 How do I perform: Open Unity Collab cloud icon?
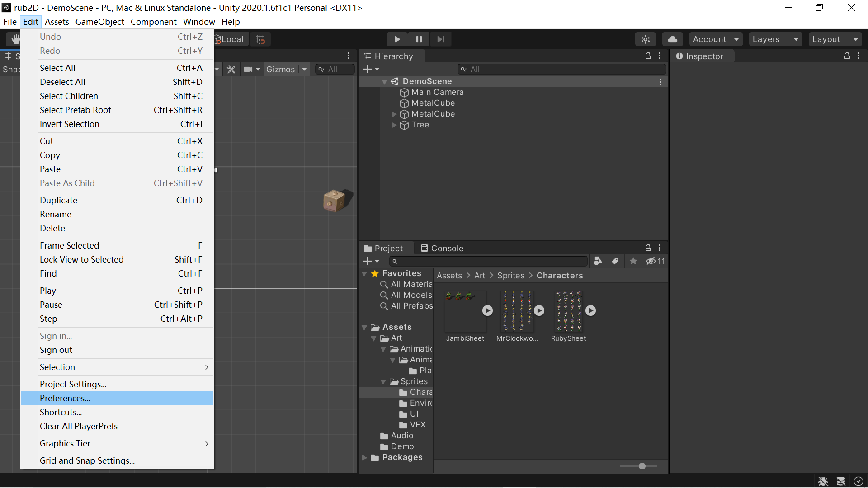[x=672, y=39]
